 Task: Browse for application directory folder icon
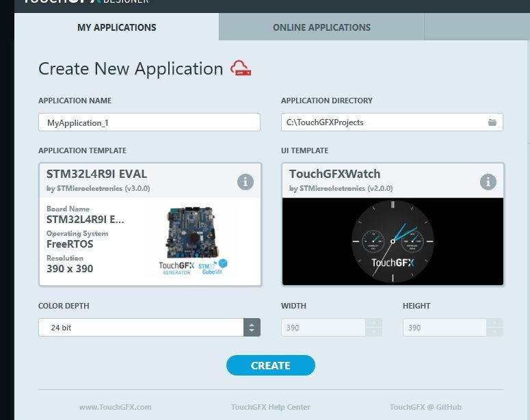pyautogui.click(x=492, y=122)
